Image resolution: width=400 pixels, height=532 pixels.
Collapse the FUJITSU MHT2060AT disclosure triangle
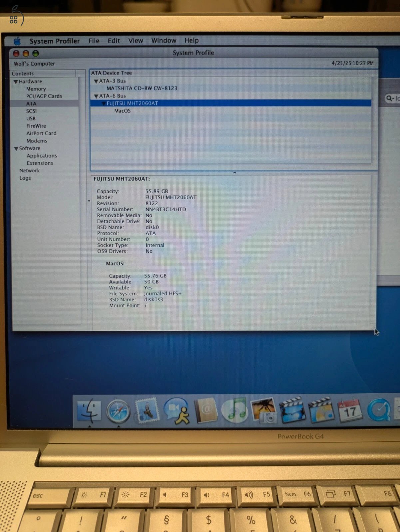[104, 104]
